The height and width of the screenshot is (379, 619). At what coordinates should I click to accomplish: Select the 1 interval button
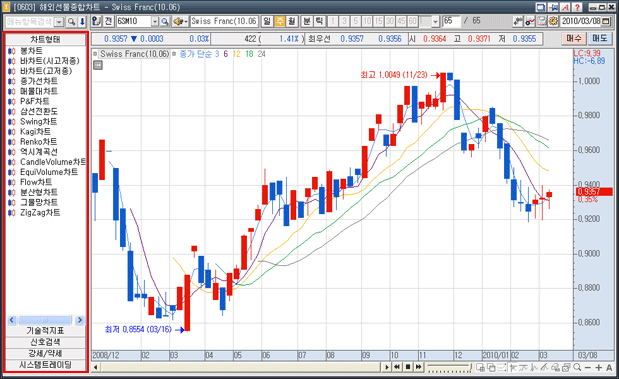[333, 21]
